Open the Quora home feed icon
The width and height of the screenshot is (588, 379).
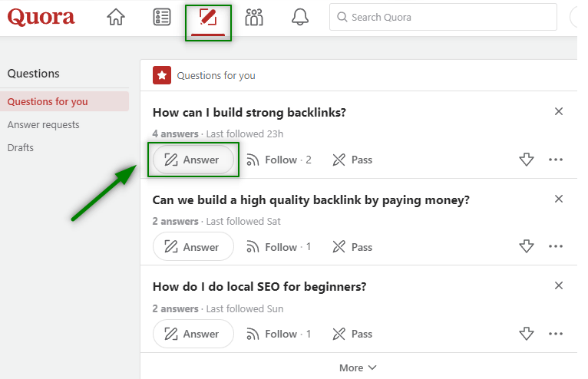pos(116,18)
